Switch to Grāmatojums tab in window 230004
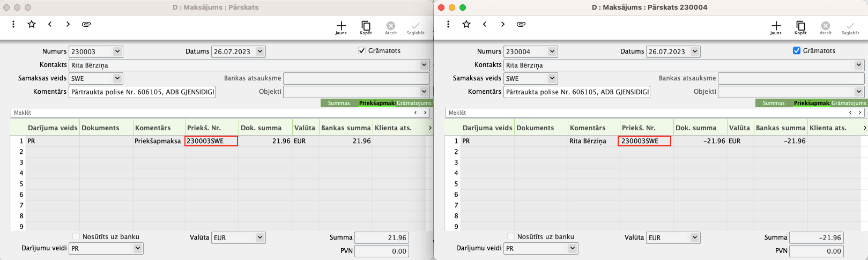Image resolution: width=868 pixels, height=260 pixels. tap(849, 103)
